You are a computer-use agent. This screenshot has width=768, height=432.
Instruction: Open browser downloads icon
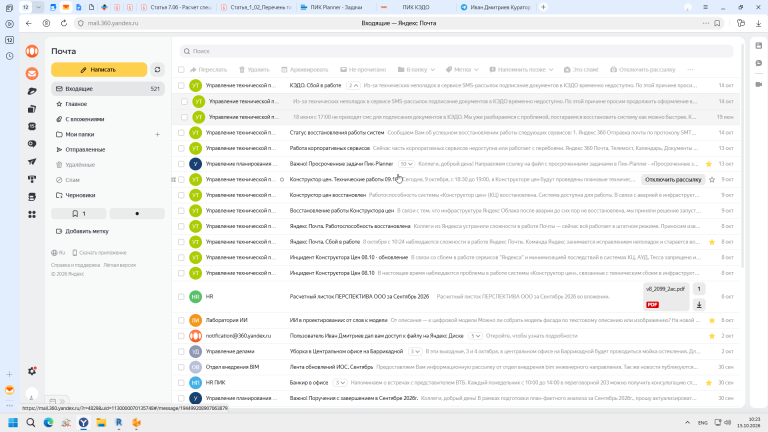coord(758,23)
